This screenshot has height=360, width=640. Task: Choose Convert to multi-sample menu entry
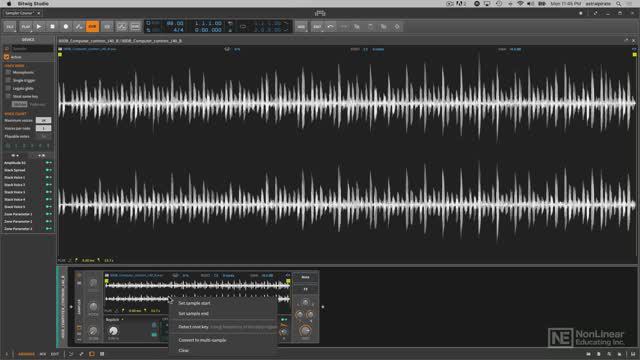click(x=223, y=340)
